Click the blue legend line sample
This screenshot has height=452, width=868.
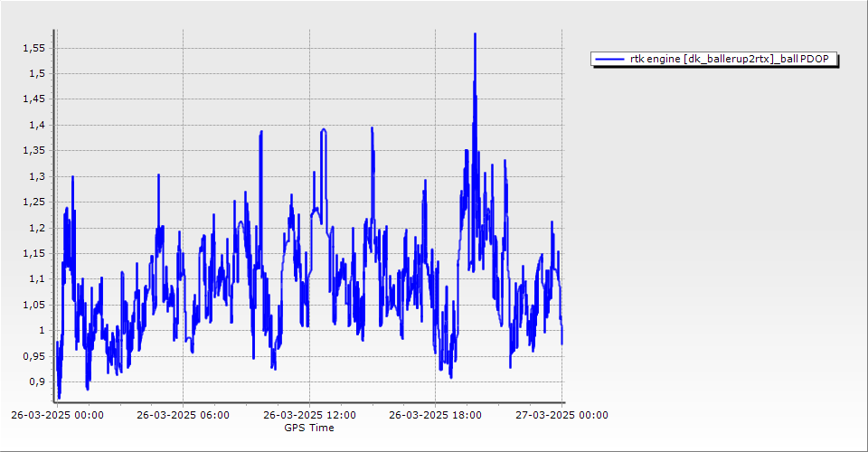610,59
